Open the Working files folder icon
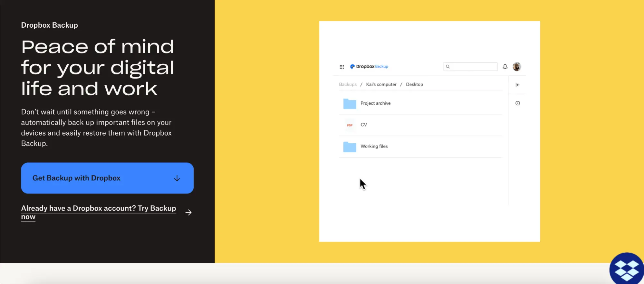 pos(350,147)
